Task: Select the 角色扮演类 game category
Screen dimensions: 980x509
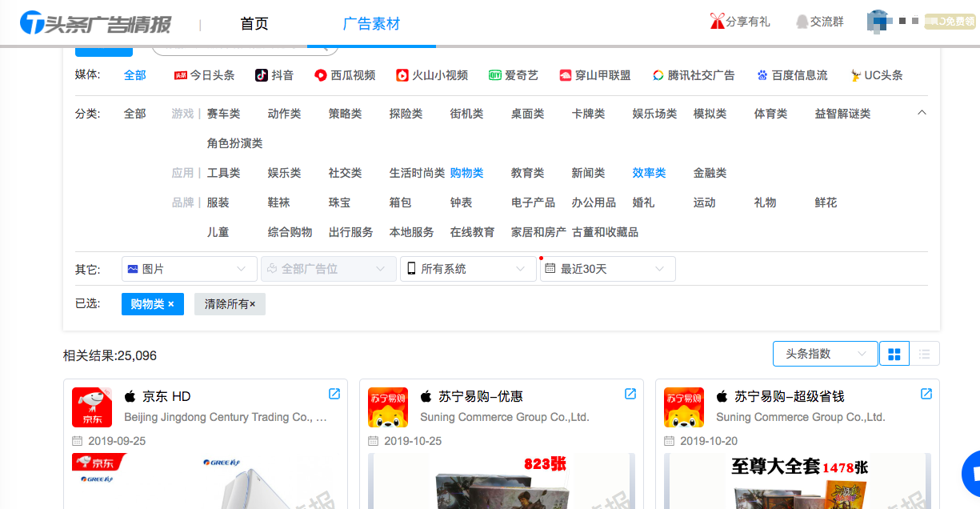Action: (x=234, y=143)
